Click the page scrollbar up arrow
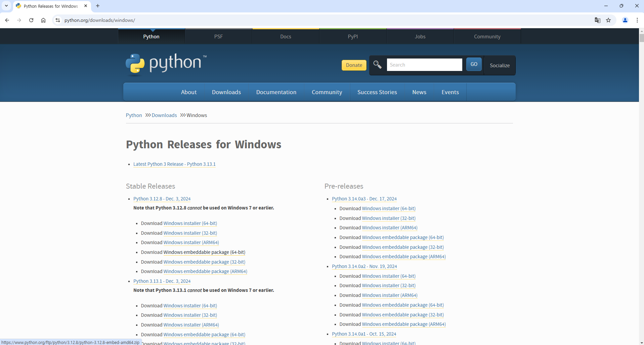Image resolution: width=644 pixels, height=345 pixels. click(x=641, y=31)
